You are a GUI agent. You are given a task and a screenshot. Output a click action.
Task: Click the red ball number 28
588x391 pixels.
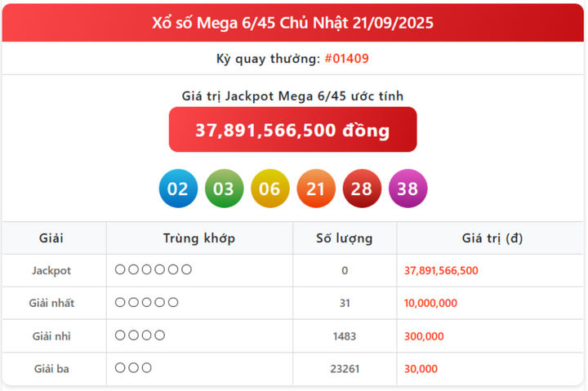tap(361, 189)
